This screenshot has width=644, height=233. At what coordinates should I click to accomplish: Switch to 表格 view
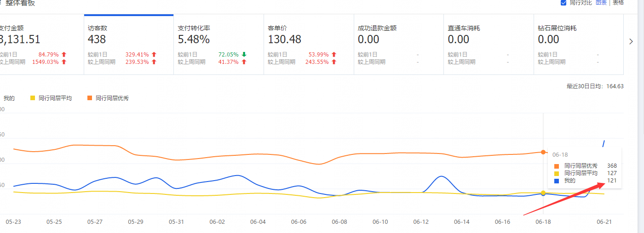pos(618,3)
